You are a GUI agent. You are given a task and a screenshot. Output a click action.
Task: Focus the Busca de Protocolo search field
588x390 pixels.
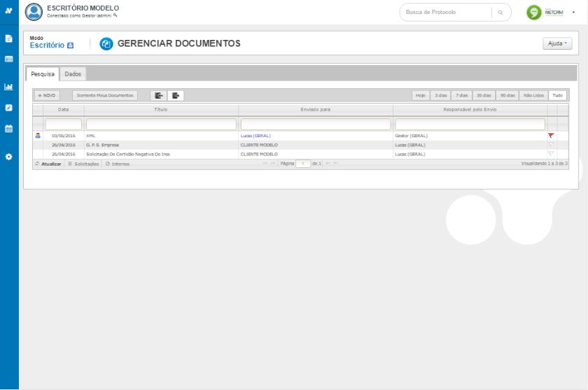[x=447, y=13]
